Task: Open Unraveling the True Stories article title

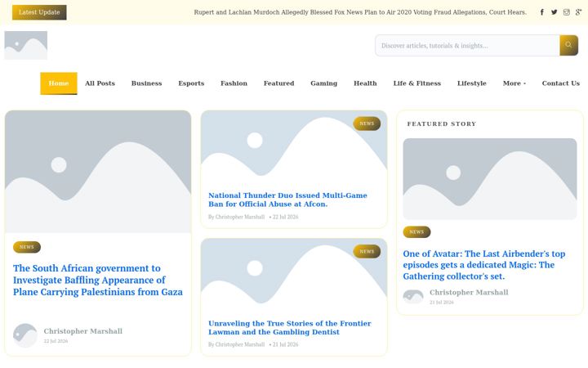Action: 289,328
